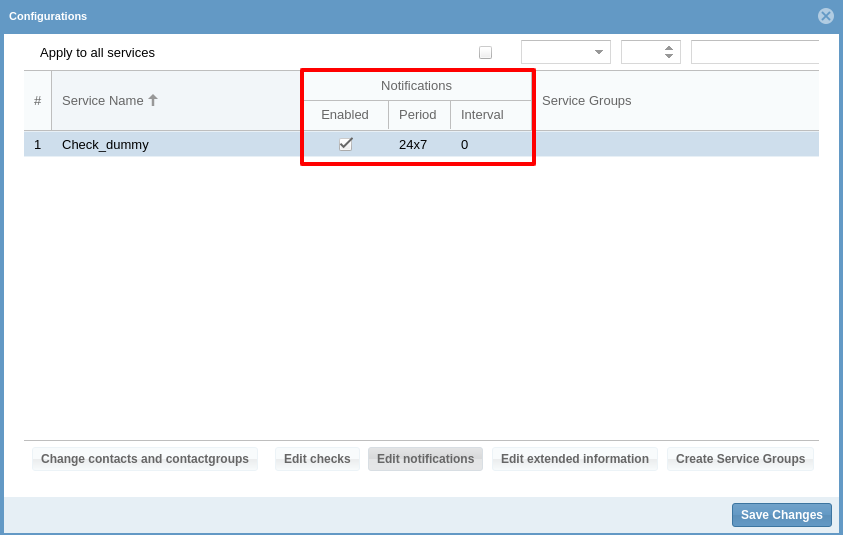Switch to Edit checks
Viewport: 843px width, 535px height.
coord(317,459)
